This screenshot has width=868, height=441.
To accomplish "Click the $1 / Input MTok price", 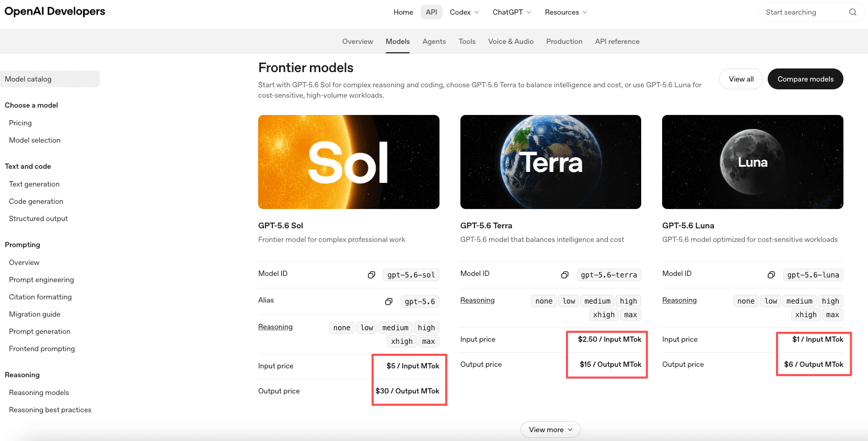I will pos(818,339).
